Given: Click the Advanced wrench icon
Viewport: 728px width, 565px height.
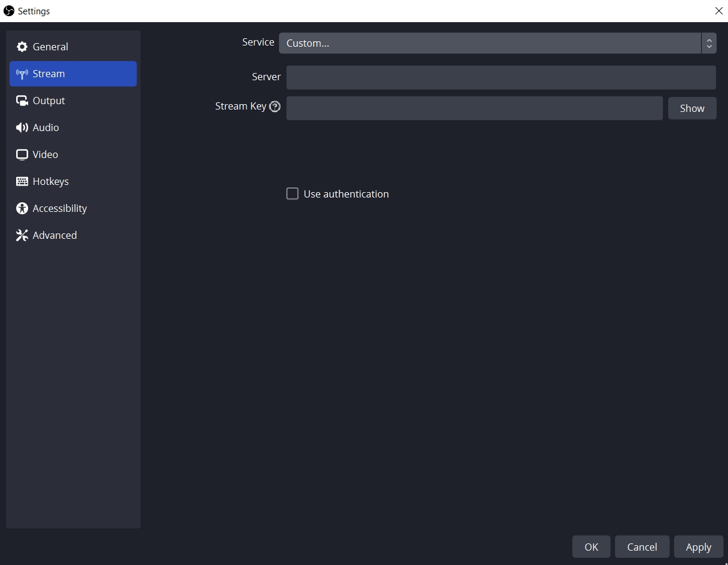Looking at the screenshot, I should pyautogui.click(x=22, y=235).
